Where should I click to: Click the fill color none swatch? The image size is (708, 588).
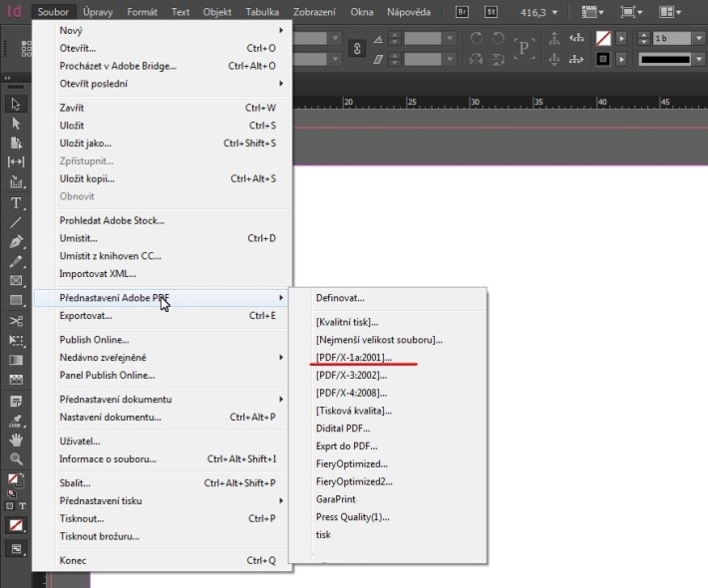[x=603, y=38]
